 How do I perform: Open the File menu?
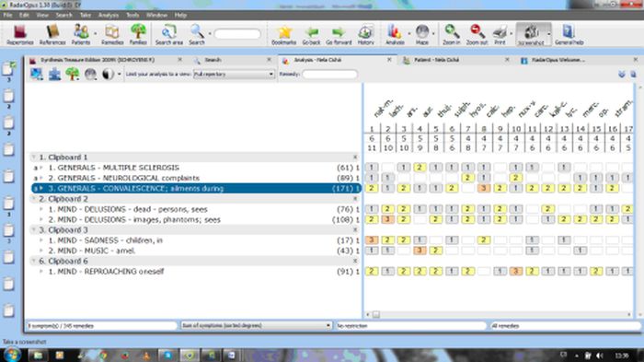(x=7, y=16)
